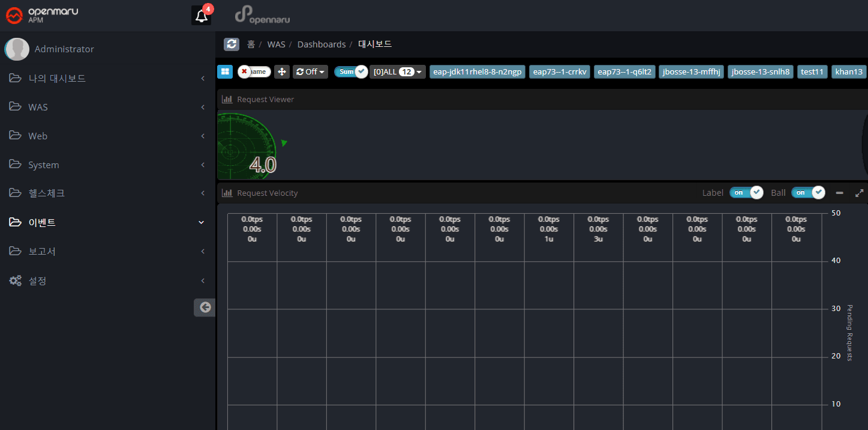Image resolution: width=868 pixels, height=430 pixels.
Task: Click the refresh icon beside breadcrumb
Action: (231, 44)
